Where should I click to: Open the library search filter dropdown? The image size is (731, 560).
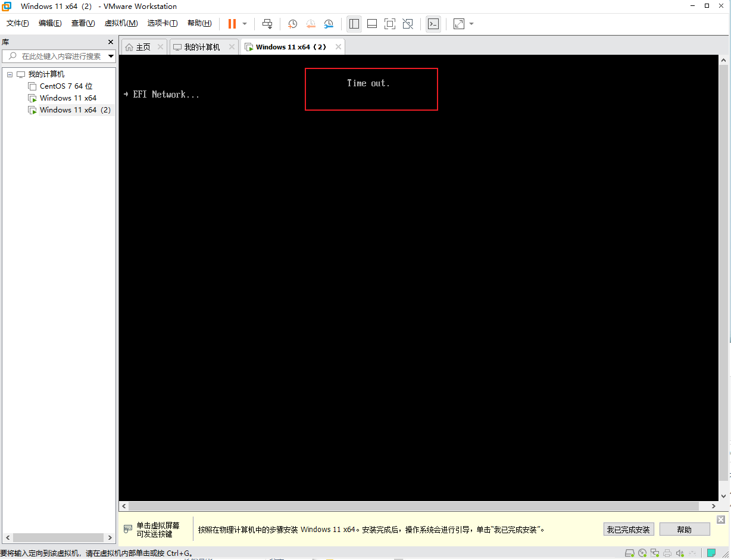(111, 57)
